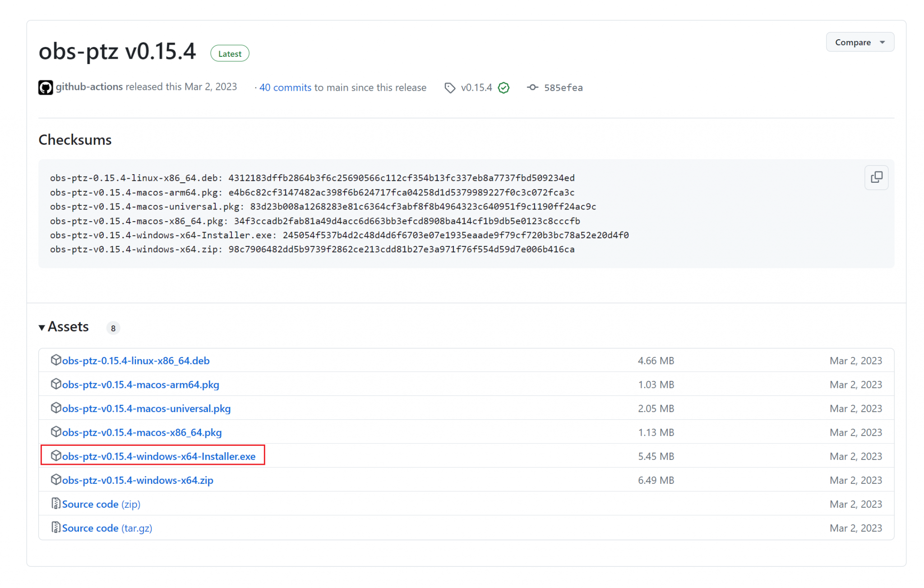The height and width of the screenshot is (588, 924).
Task: Download obs-ptz-v0.15.4-windows-x64.zip
Action: [x=138, y=480]
